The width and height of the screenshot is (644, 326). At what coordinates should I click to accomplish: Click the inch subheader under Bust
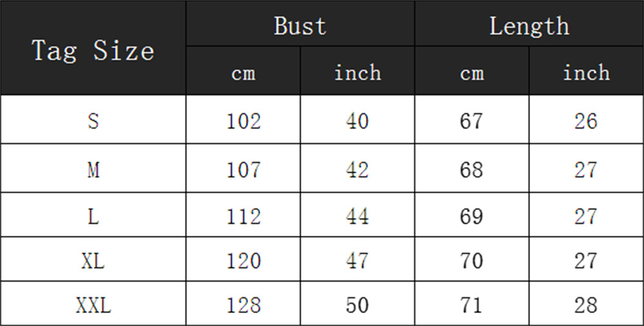[357, 71]
